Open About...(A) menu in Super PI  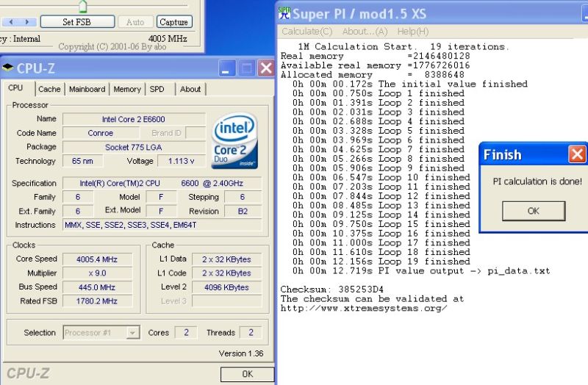(365, 32)
